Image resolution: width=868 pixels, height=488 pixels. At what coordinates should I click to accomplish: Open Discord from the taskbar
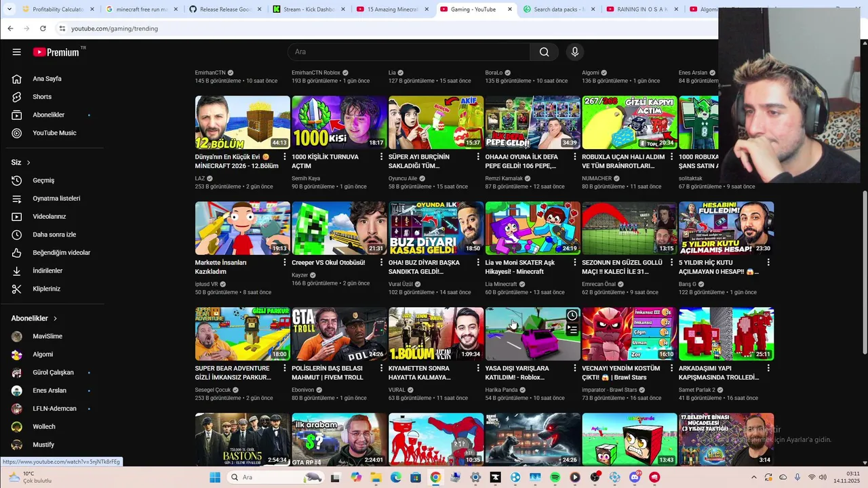click(x=635, y=477)
